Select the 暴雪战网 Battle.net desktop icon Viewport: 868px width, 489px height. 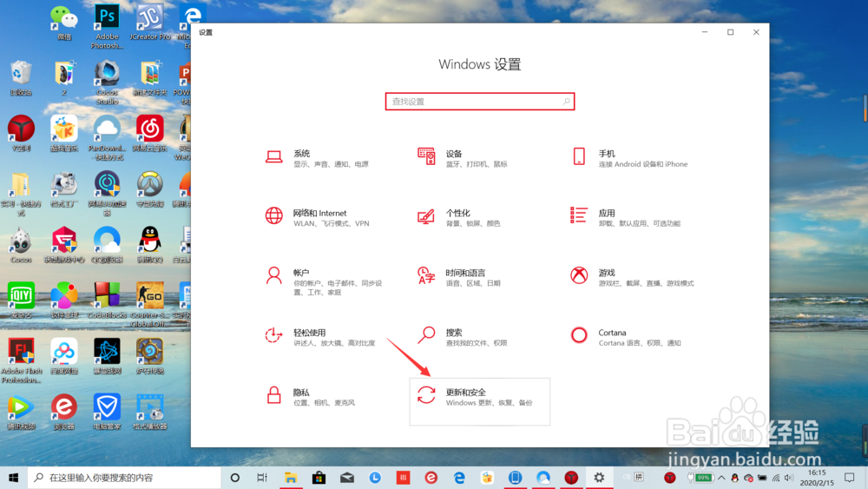click(107, 357)
